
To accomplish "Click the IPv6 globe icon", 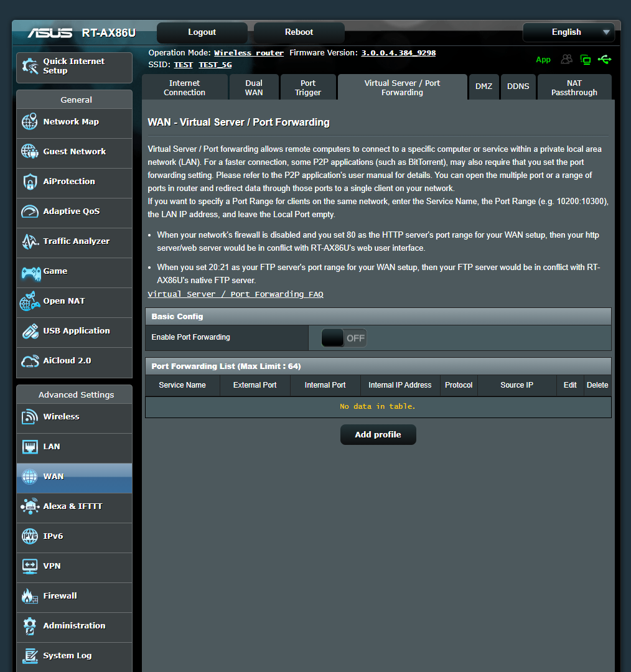I will 30,536.
